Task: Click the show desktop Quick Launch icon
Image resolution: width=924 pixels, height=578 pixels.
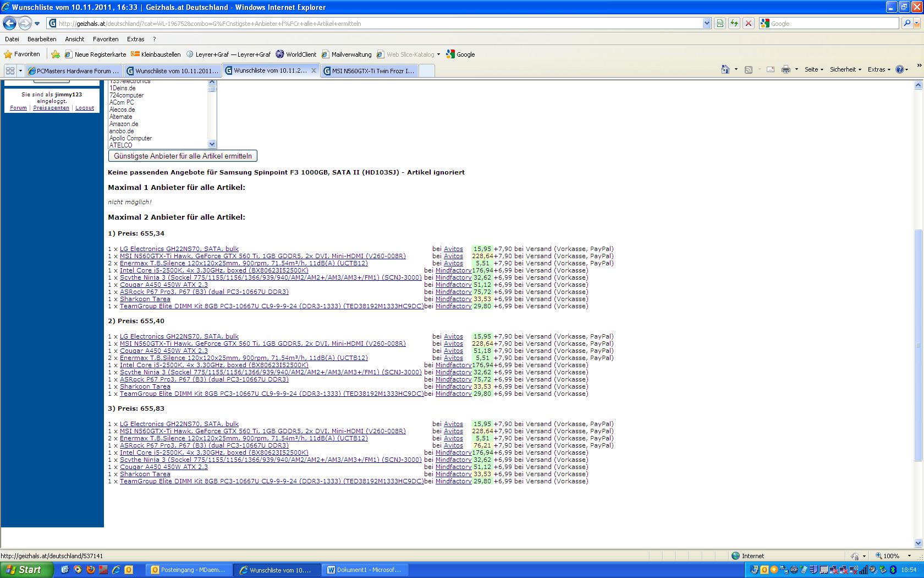Action: point(65,570)
